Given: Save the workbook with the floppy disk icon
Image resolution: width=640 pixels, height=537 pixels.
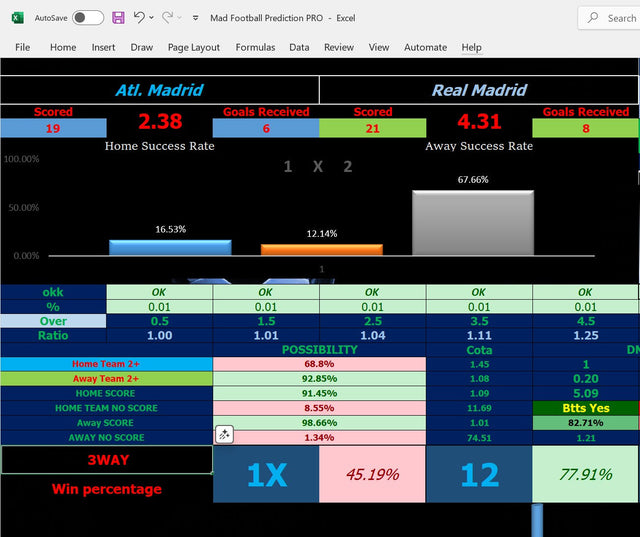Looking at the screenshot, I should 118,18.
